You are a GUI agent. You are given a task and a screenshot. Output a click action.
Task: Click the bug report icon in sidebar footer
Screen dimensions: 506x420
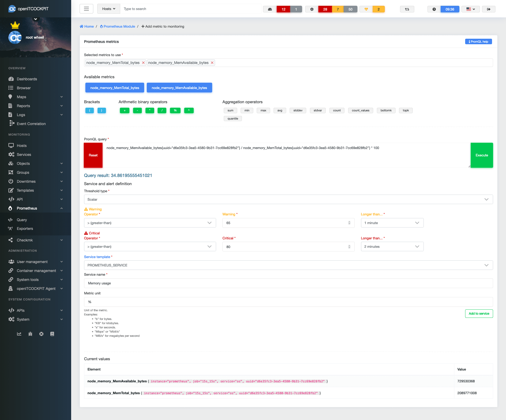(x=30, y=334)
